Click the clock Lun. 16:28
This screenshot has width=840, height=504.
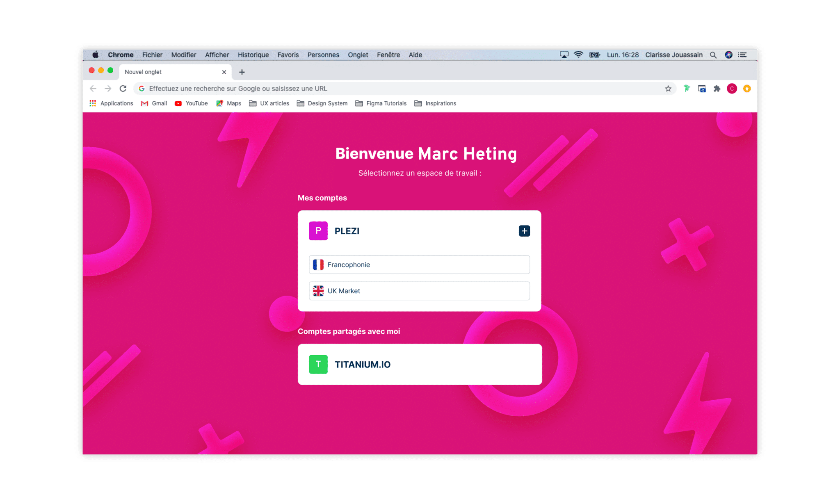point(623,55)
